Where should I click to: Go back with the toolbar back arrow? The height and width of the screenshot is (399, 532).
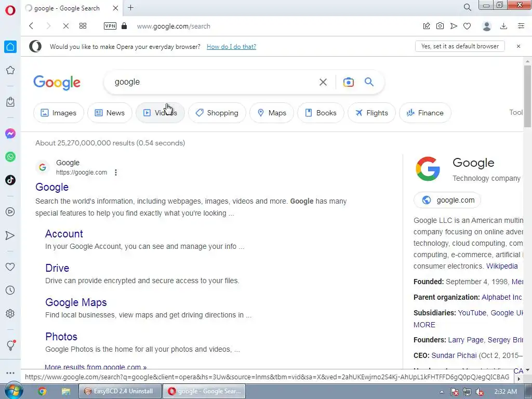click(31, 26)
